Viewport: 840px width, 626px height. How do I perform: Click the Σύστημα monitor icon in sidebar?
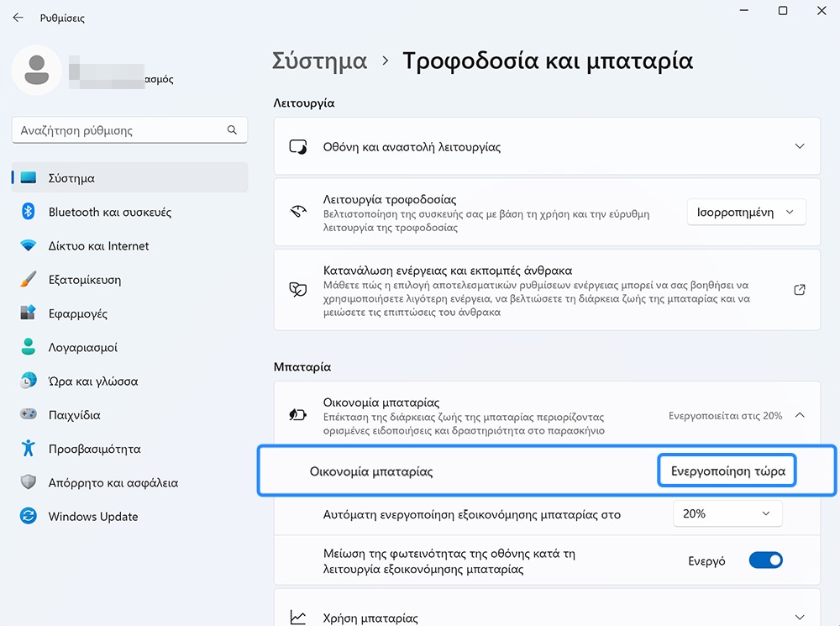pos(29,177)
